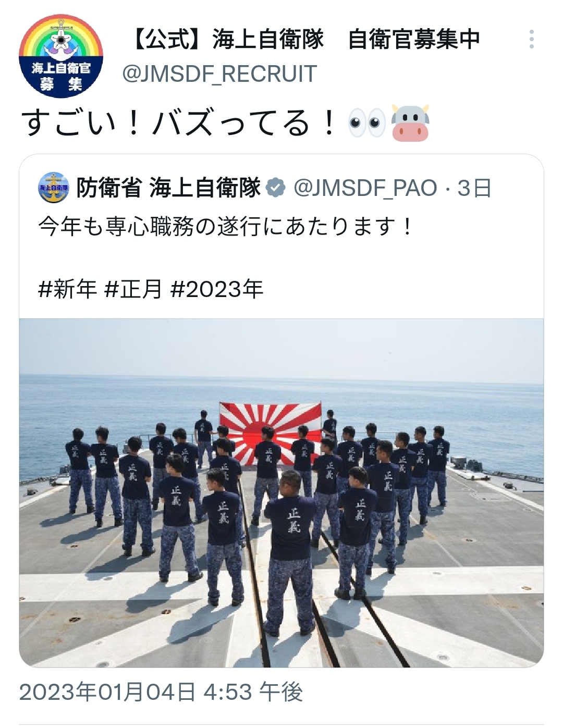Tap the eyes emoji in the tweet text

[367, 123]
